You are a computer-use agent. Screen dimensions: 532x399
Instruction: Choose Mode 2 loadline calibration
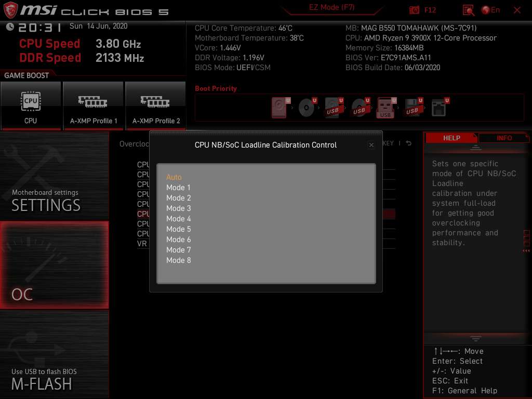coord(179,198)
